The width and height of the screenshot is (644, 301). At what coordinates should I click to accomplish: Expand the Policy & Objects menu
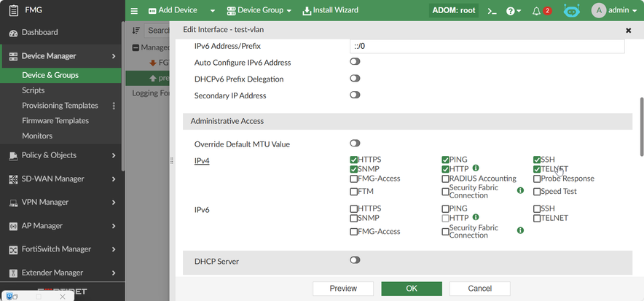(61, 155)
